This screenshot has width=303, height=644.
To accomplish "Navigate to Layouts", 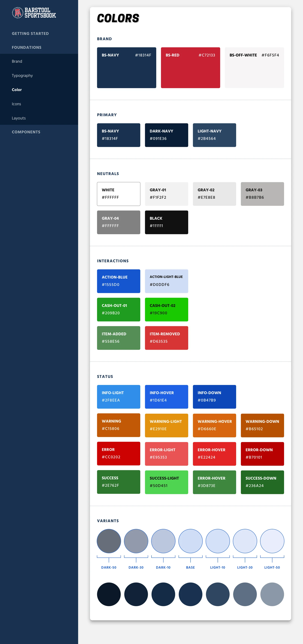I will point(19,118).
